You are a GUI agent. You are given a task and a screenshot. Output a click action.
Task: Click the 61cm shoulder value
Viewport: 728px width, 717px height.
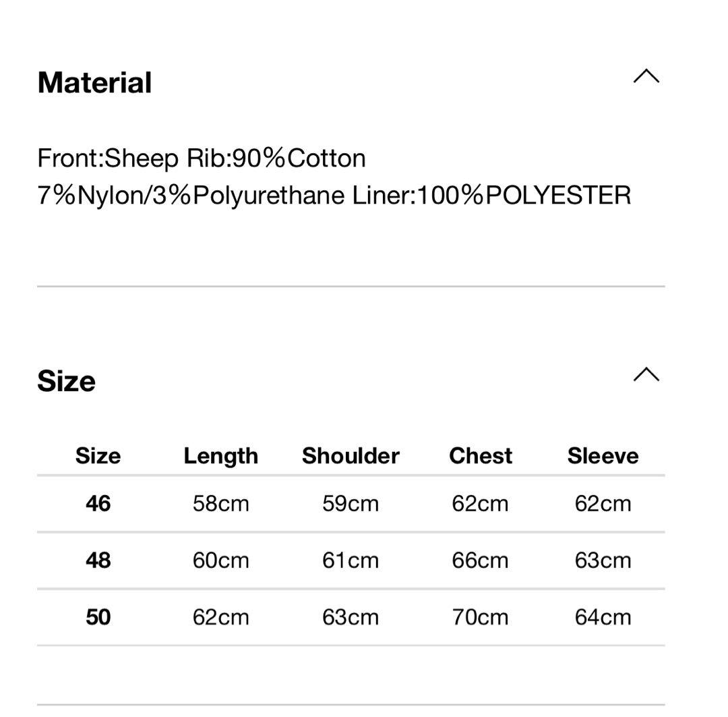[x=351, y=561]
